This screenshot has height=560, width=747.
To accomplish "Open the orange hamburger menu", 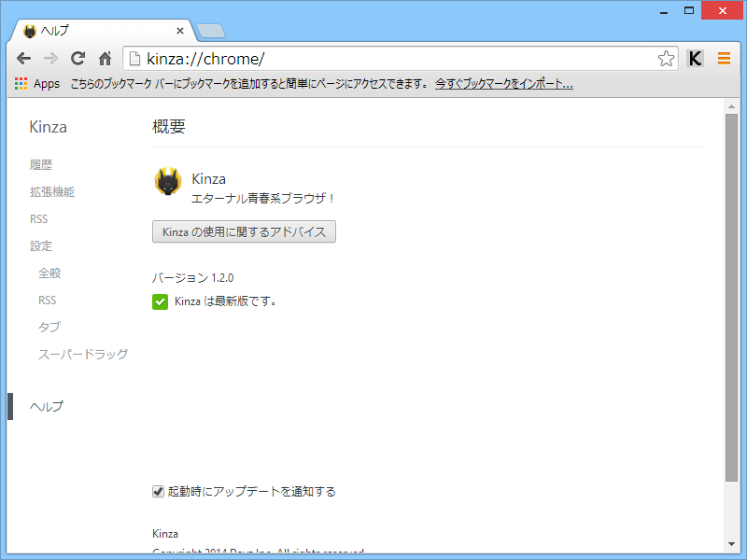I will [x=724, y=58].
